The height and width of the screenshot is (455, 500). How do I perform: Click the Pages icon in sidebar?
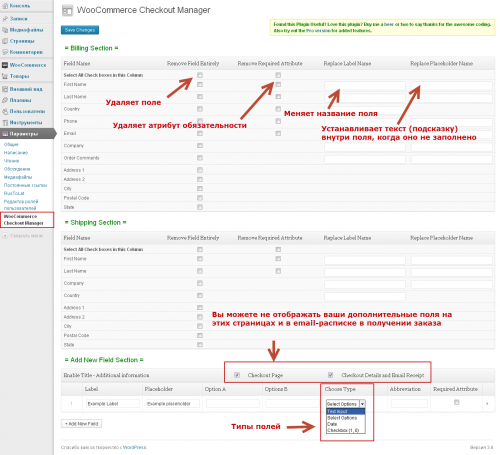(5, 41)
